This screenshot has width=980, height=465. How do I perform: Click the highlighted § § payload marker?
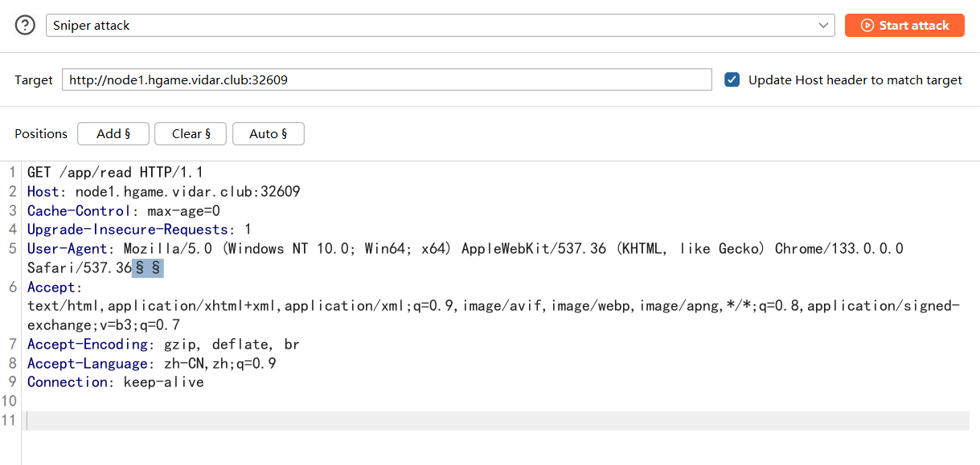tap(148, 268)
